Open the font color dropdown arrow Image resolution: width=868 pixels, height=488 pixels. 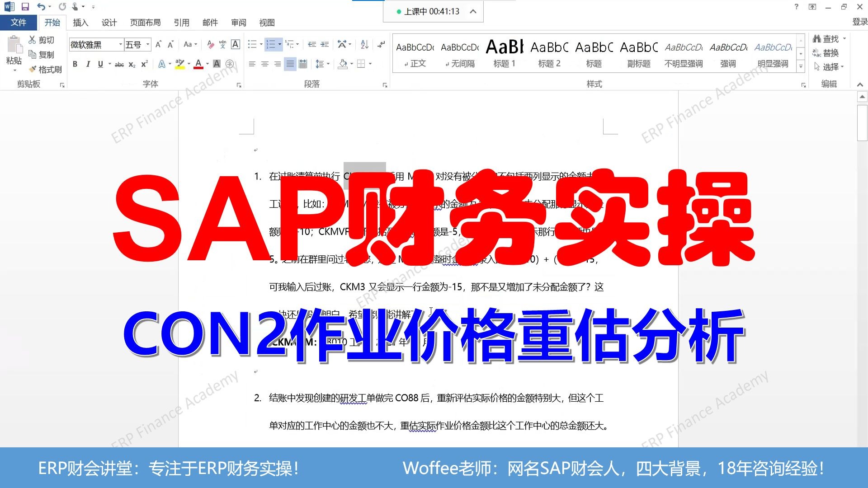(207, 64)
